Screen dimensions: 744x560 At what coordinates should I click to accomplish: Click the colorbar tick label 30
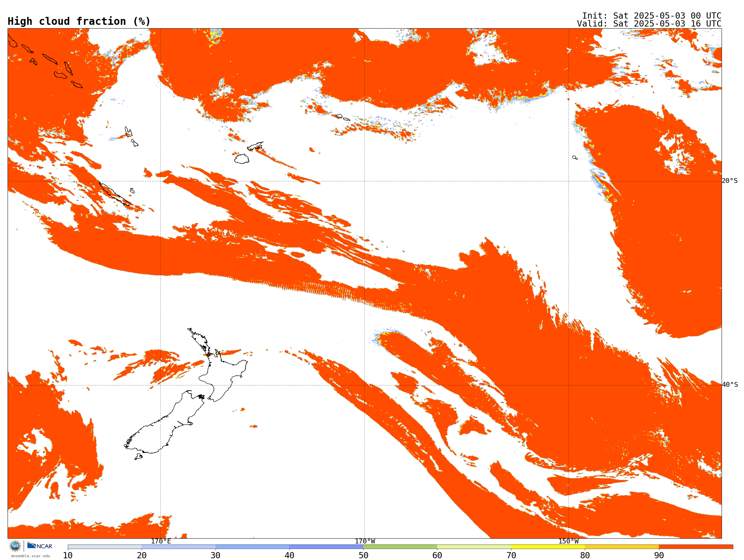point(216,555)
